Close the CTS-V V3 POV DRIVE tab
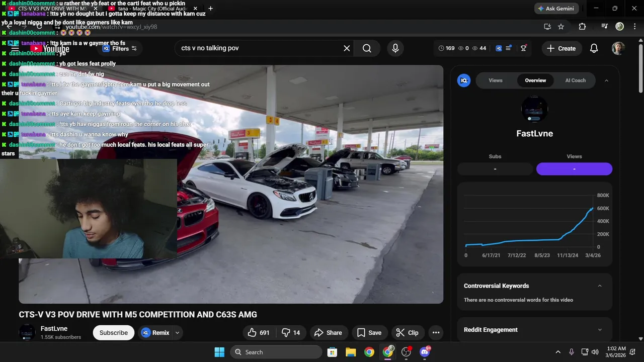The image size is (644, 362). (x=95, y=9)
